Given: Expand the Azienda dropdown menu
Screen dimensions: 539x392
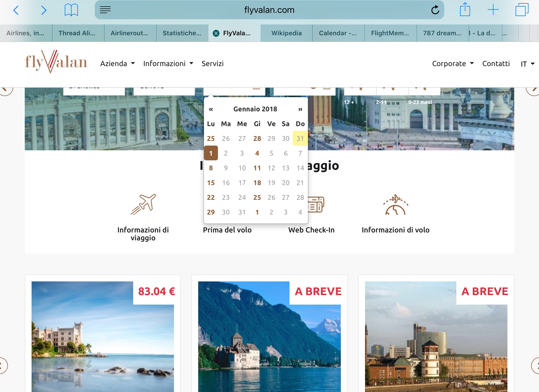Looking at the screenshot, I should point(117,63).
